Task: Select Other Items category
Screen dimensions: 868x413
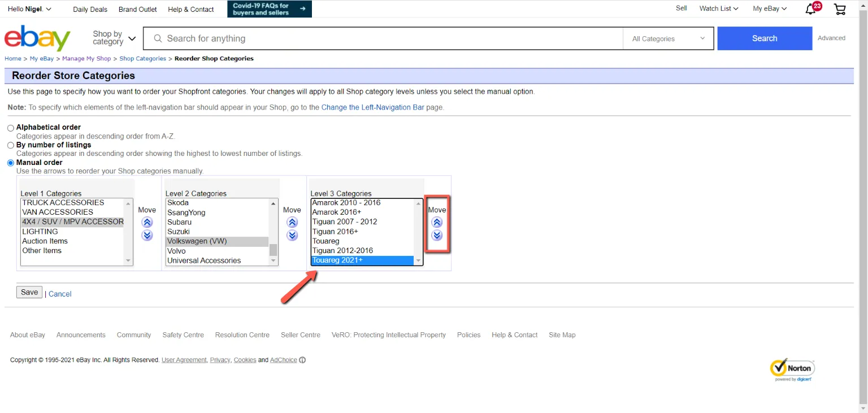Action: click(72, 251)
